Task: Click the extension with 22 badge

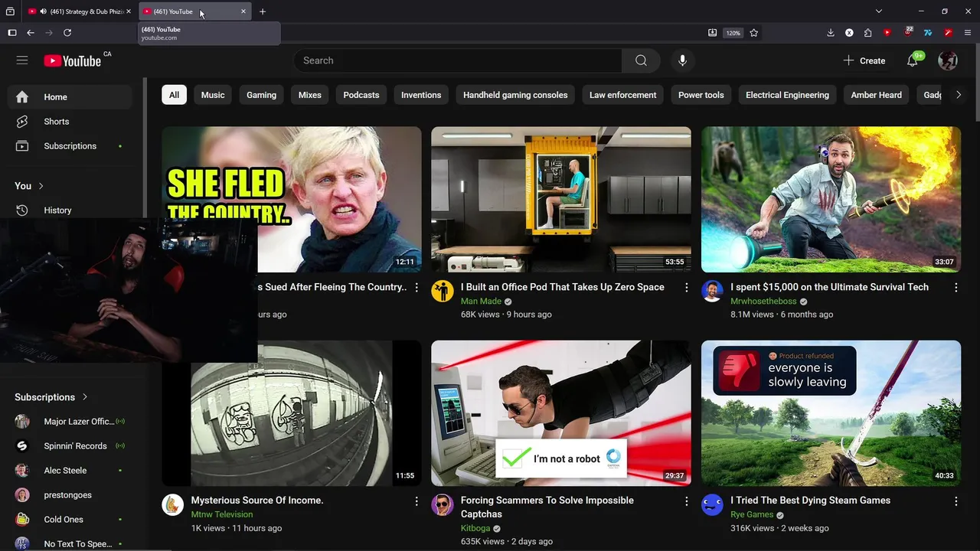Action: tap(908, 33)
